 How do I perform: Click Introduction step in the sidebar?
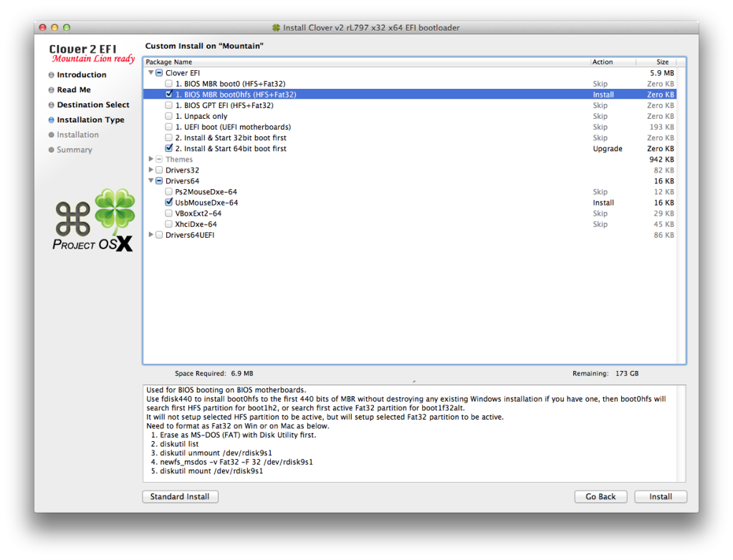(x=81, y=74)
